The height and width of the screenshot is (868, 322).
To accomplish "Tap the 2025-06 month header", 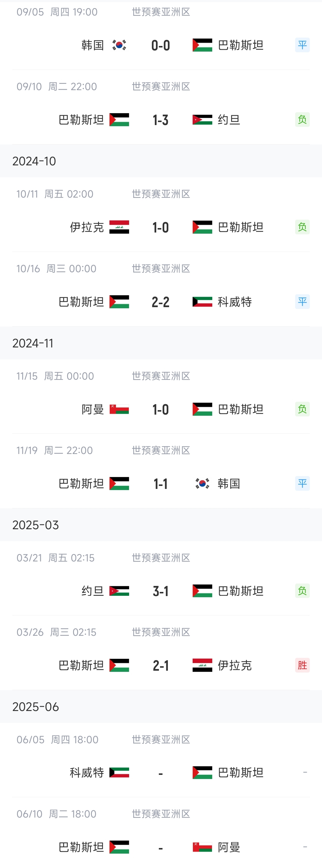I will [35, 707].
